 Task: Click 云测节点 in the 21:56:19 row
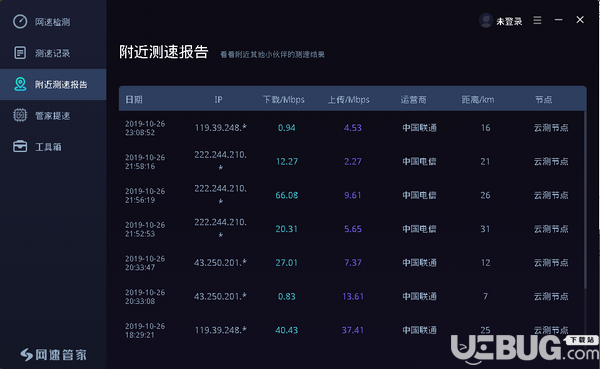[551, 195]
